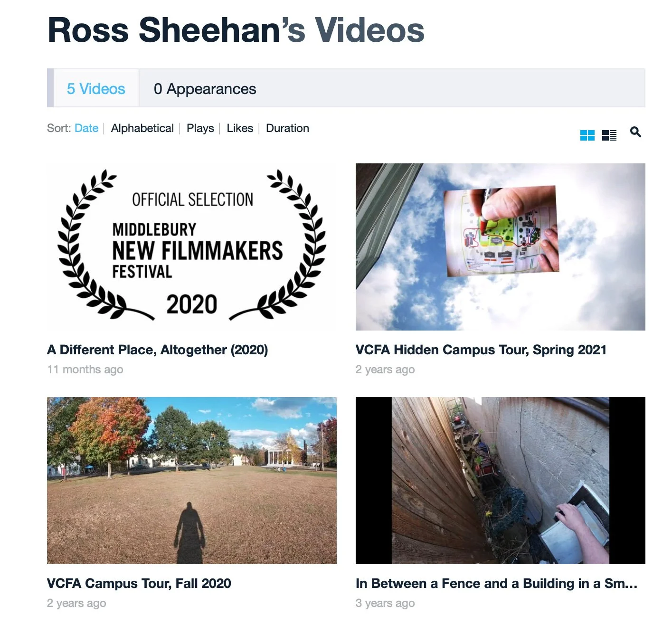Screen dimensions: 672x625
Task: Sort videos by Plays
Action: click(x=200, y=128)
